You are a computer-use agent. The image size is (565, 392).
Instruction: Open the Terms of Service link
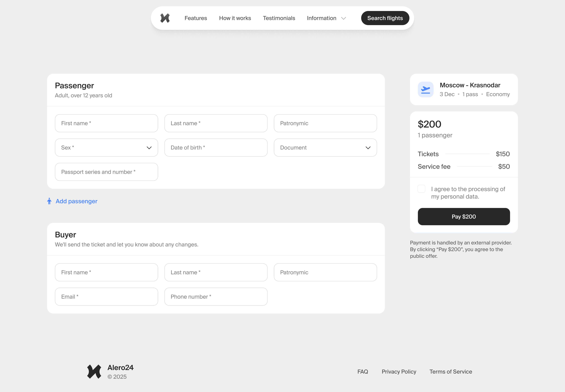(x=451, y=372)
